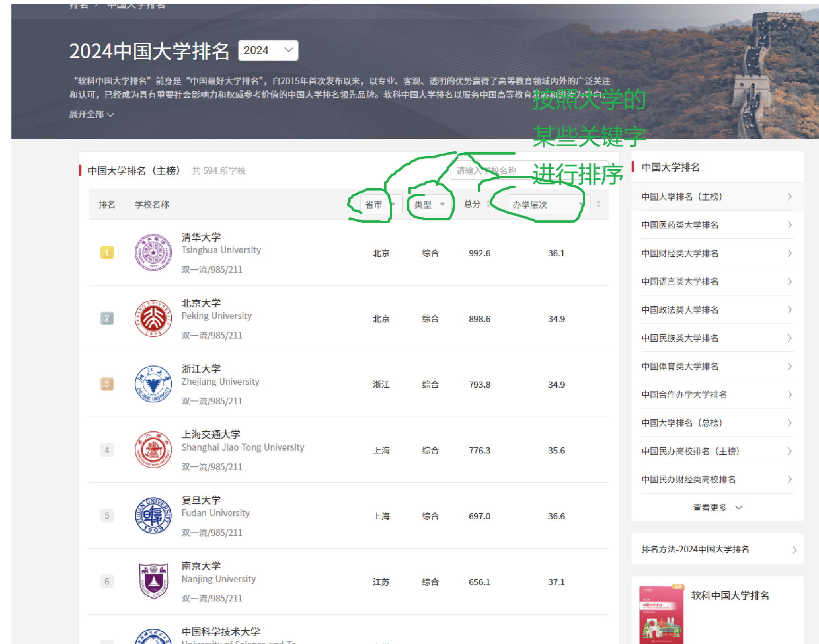
Task: Select 中国民办财经类高校排名 in sidebar
Action: point(717,479)
